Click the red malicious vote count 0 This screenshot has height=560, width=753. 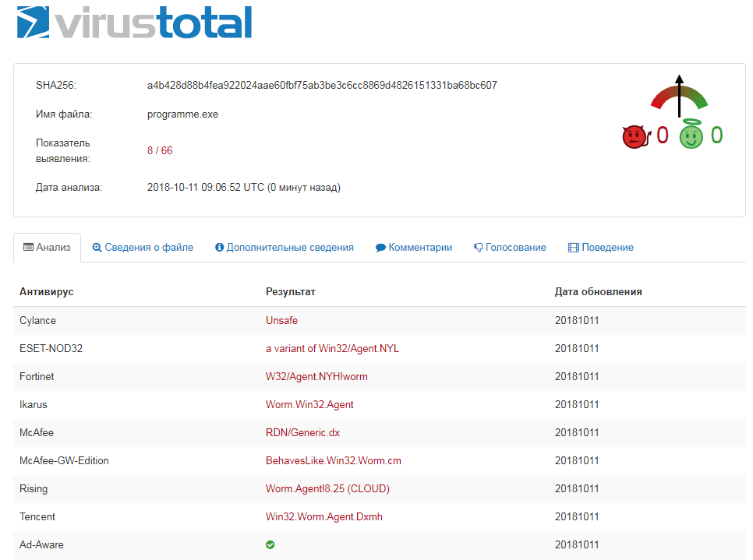click(663, 136)
